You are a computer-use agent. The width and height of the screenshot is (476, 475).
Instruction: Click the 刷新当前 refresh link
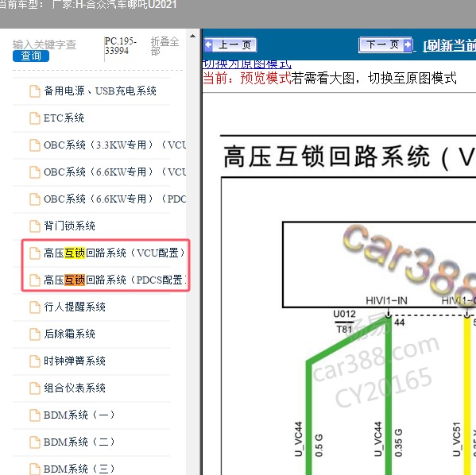click(450, 45)
